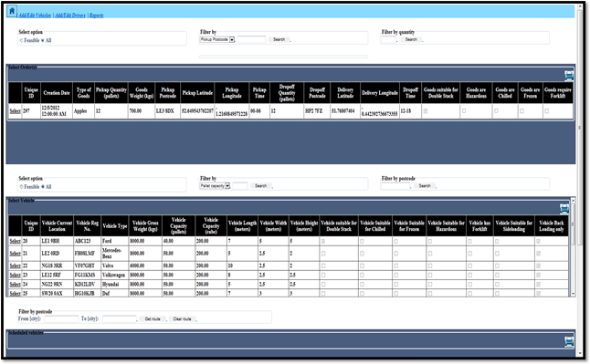Screen dimensions: 590x364
Task: Select All radio for vehicles
Action: [43, 186]
